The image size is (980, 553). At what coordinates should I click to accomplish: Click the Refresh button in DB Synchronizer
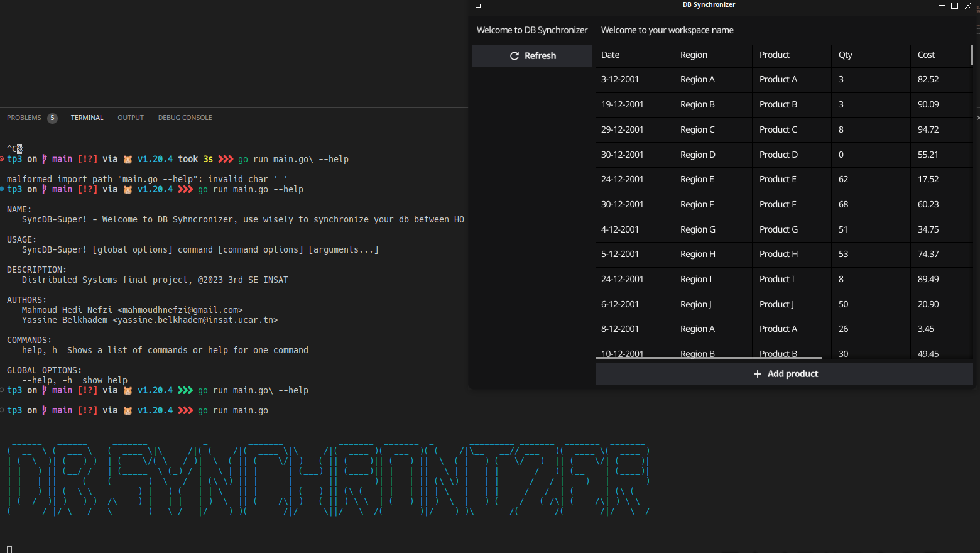click(x=532, y=56)
